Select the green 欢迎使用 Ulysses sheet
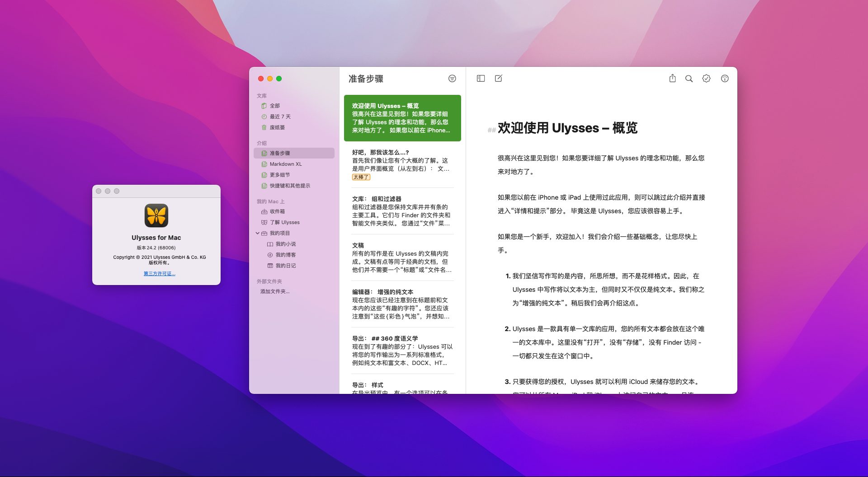 point(402,117)
